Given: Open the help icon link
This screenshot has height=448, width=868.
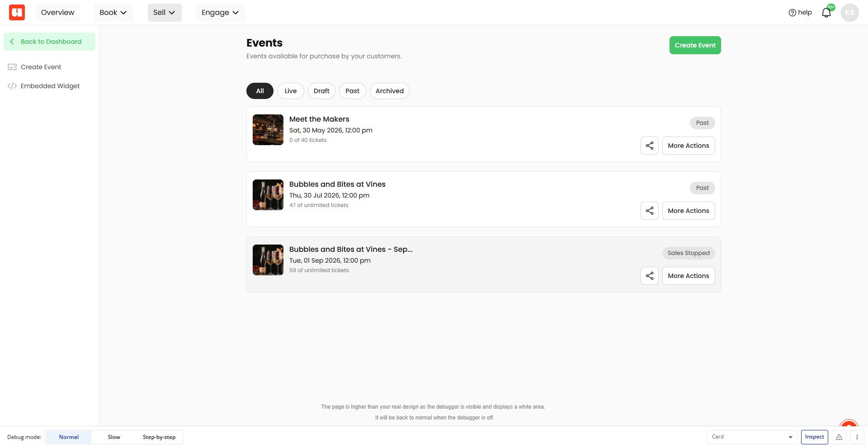Looking at the screenshot, I should tap(800, 12).
